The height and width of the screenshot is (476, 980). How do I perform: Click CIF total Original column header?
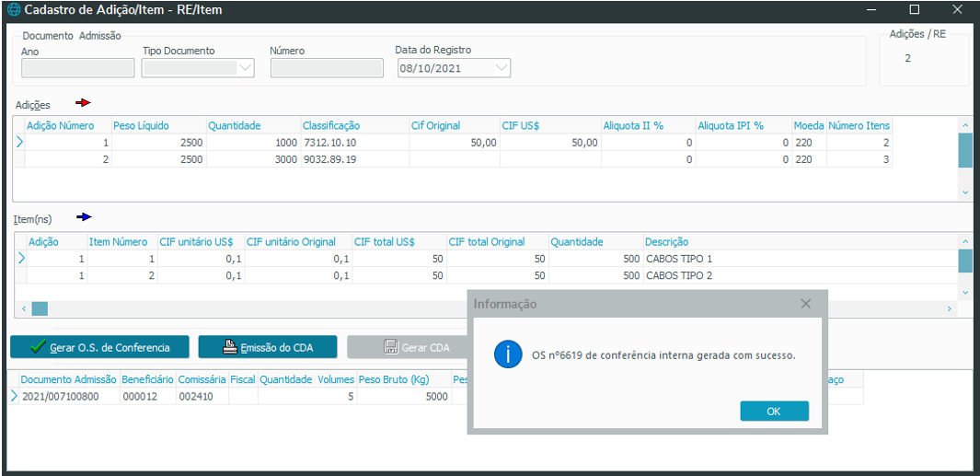(x=498, y=241)
